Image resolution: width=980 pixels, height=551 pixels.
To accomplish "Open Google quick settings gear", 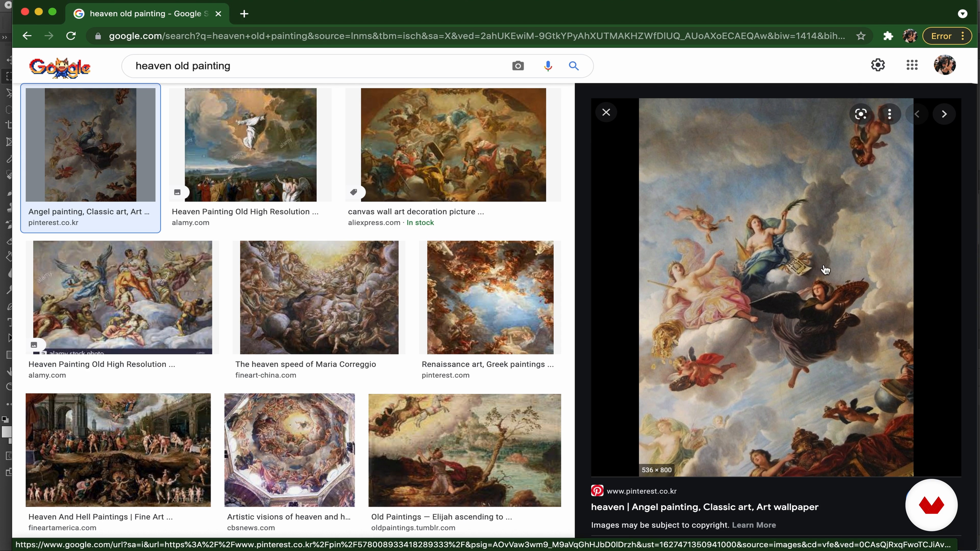I will pyautogui.click(x=878, y=65).
